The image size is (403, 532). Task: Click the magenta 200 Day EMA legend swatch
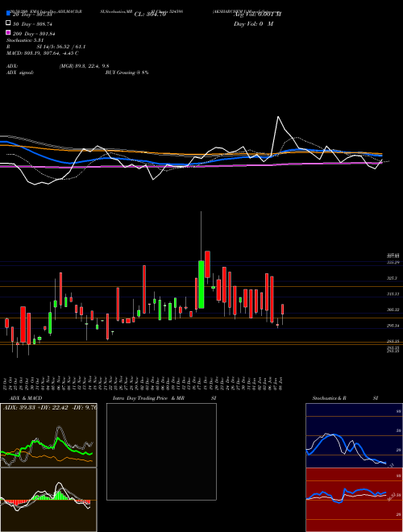coord(8,33)
